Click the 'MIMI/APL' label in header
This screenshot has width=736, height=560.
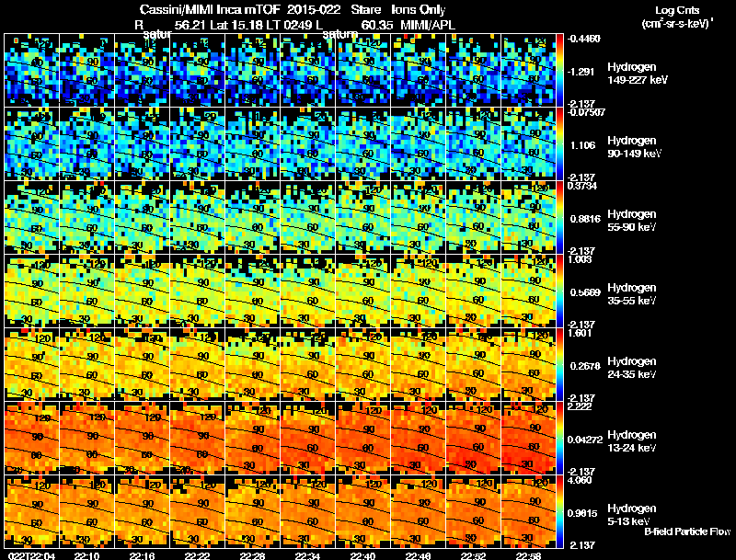(x=428, y=26)
